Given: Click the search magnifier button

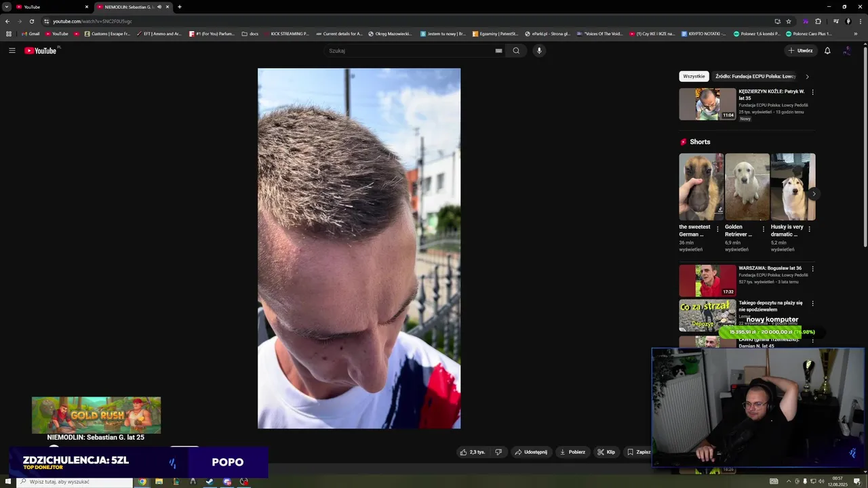Looking at the screenshot, I should [516, 51].
